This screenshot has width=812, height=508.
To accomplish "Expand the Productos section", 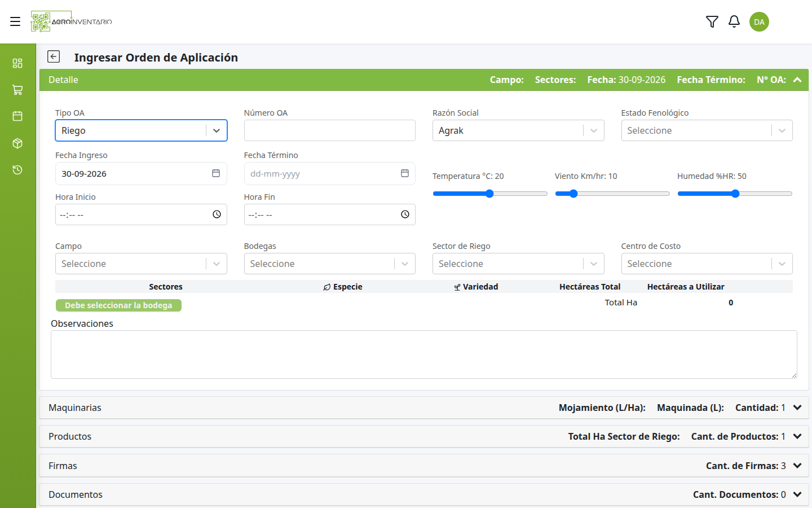I will pyautogui.click(x=424, y=436).
